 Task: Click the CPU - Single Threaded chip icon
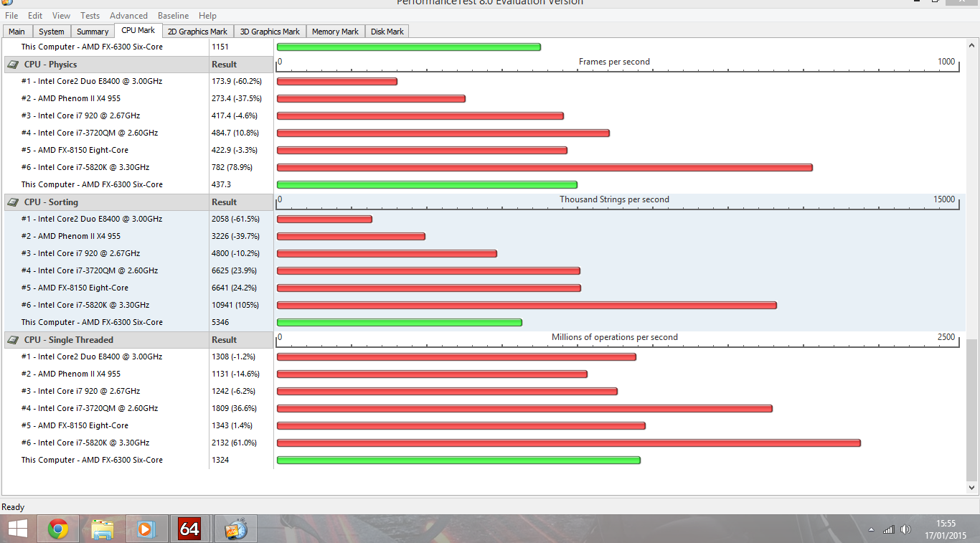[13, 340]
